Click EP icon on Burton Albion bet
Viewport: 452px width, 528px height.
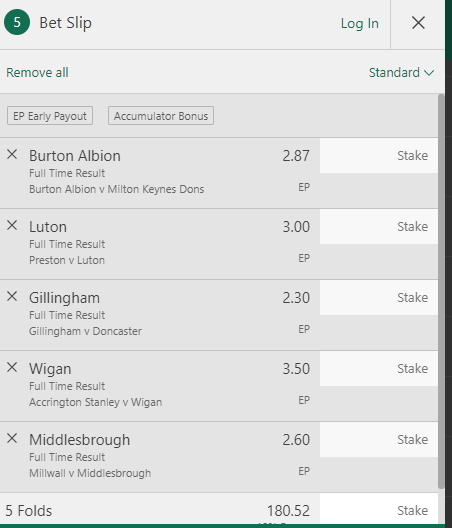click(304, 187)
